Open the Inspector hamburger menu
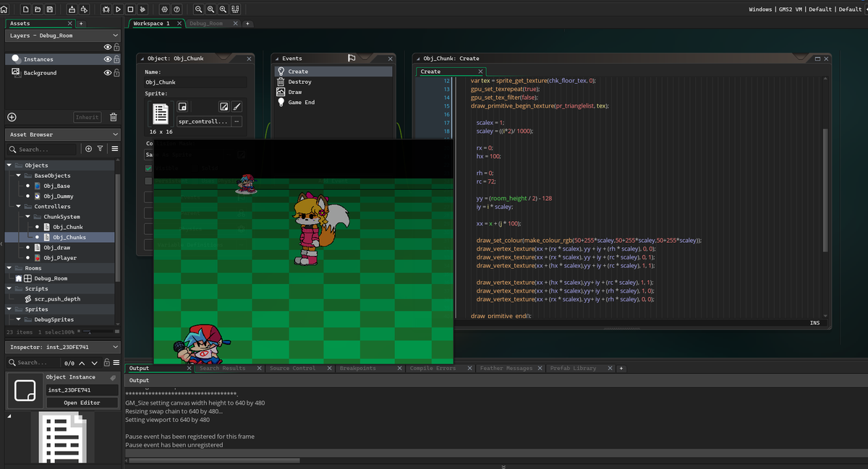868x469 pixels. [115, 362]
